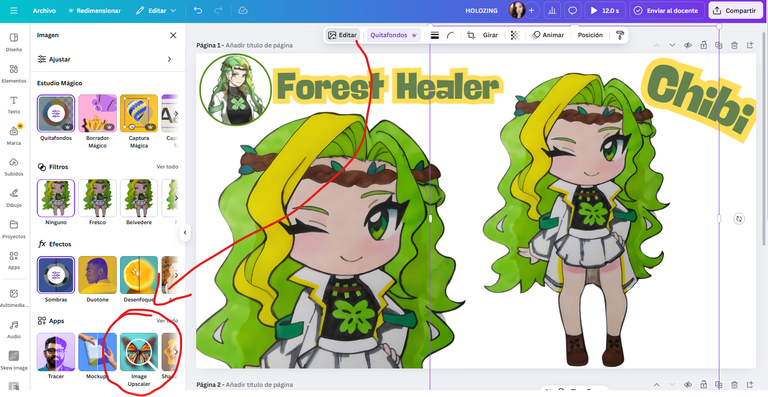Click Enviar al docente button

667,10
